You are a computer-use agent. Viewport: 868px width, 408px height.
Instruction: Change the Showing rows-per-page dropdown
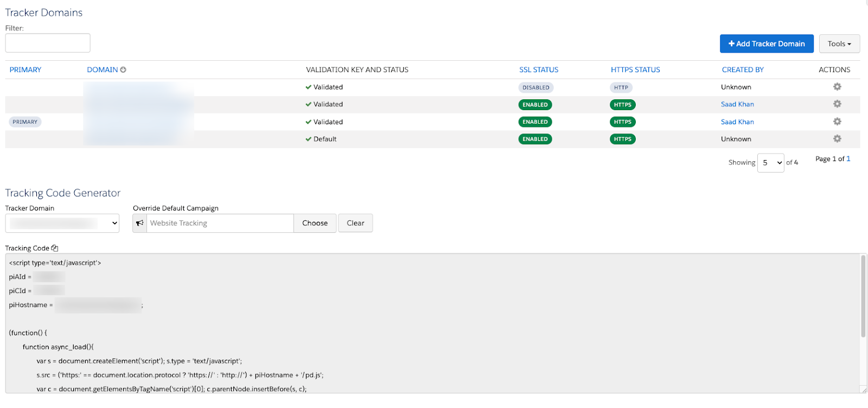770,163
